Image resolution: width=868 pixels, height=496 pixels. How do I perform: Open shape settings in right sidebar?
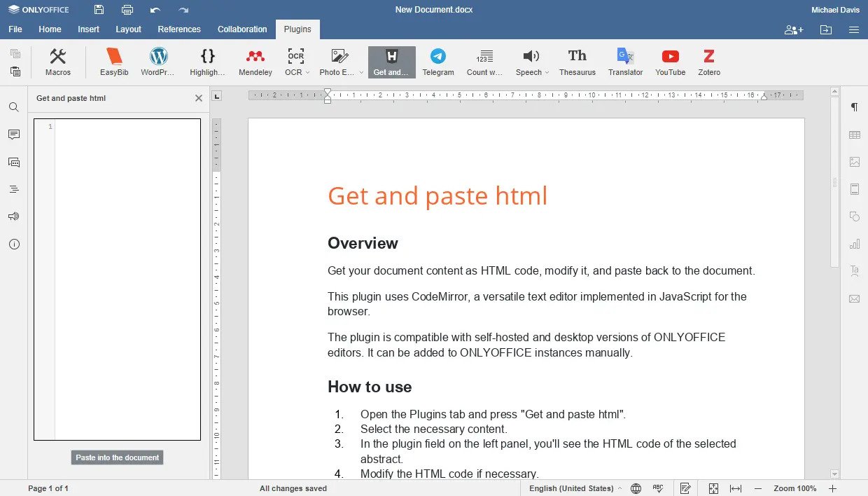click(854, 216)
